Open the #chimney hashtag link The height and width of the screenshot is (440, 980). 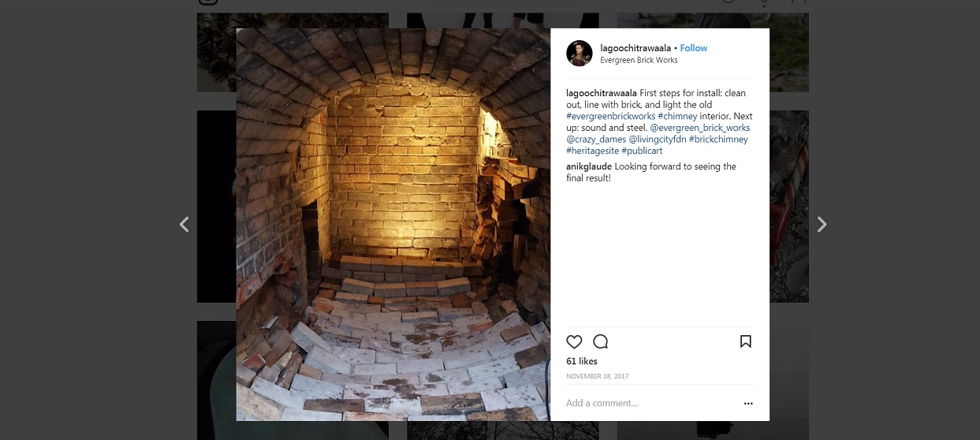coord(676,116)
